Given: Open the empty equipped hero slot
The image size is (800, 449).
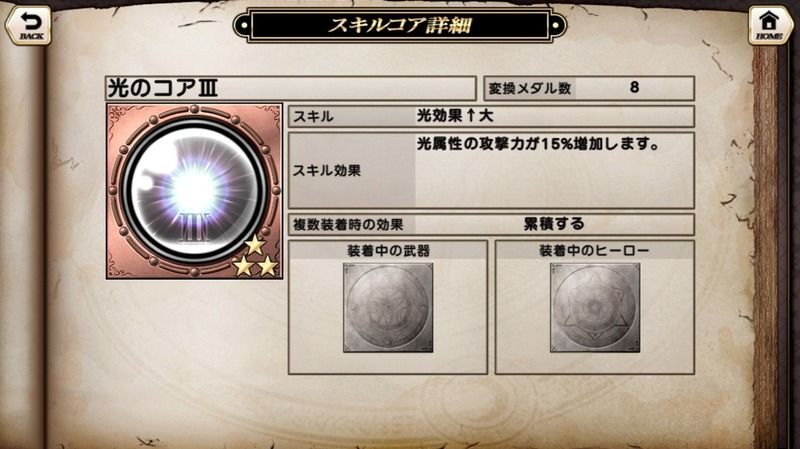Looking at the screenshot, I should click(x=595, y=308).
